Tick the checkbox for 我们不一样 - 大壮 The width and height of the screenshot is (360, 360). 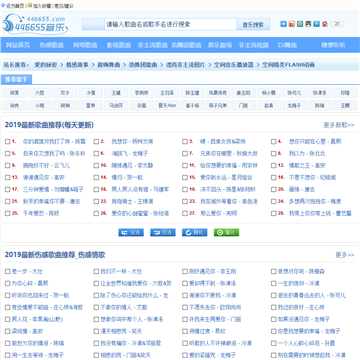(96, 272)
